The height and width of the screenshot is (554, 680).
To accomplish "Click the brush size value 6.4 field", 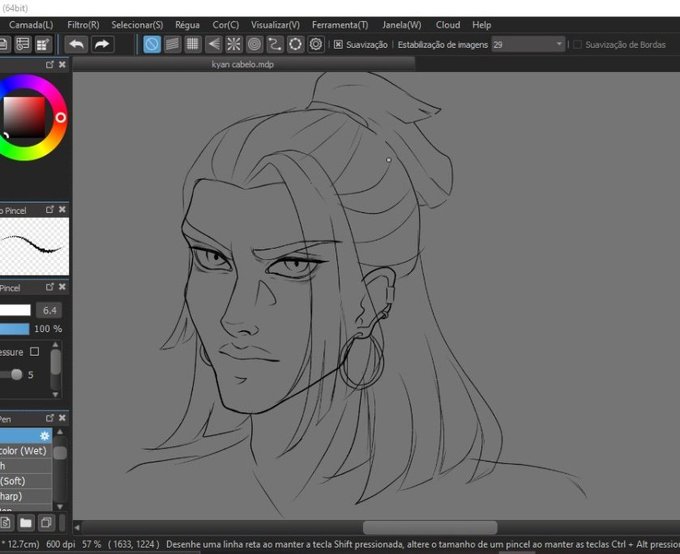I will [49, 310].
